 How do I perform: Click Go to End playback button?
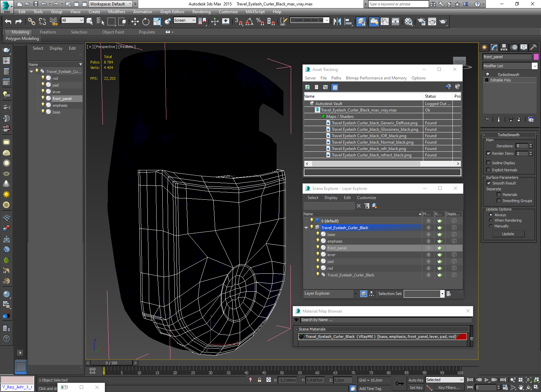pyautogui.click(x=503, y=380)
